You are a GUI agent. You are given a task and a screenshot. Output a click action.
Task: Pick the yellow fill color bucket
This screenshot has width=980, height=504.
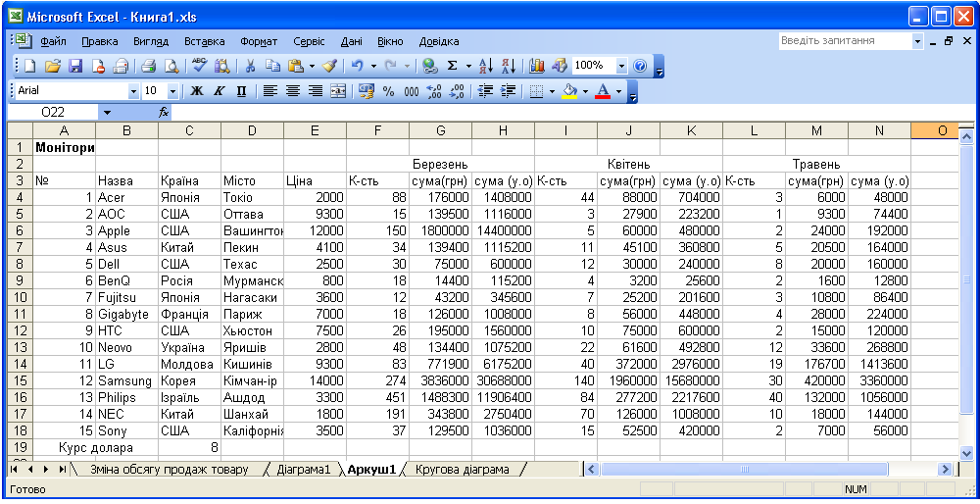pyautogui.click(x=569, y=91)
